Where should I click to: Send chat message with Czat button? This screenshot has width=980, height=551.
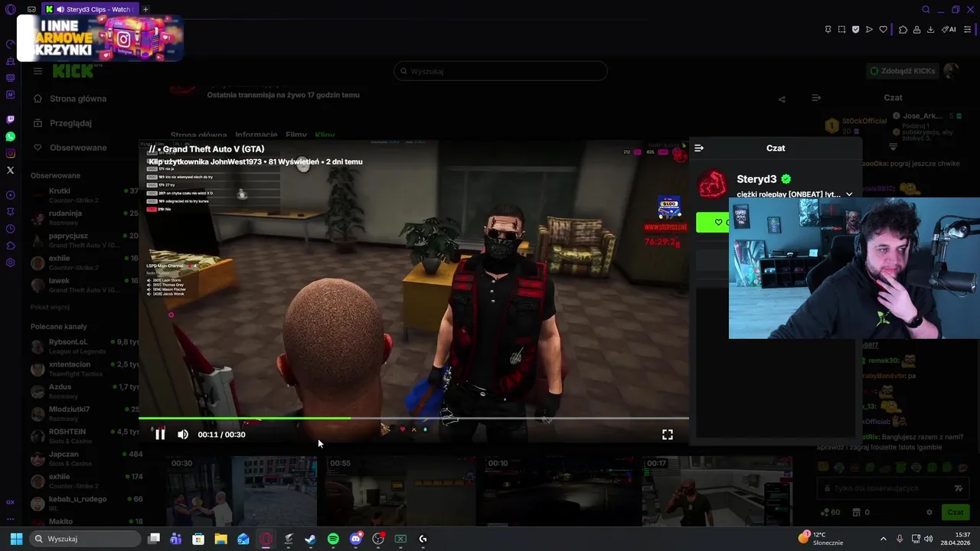pyautogui.click(x=955, y=512)
